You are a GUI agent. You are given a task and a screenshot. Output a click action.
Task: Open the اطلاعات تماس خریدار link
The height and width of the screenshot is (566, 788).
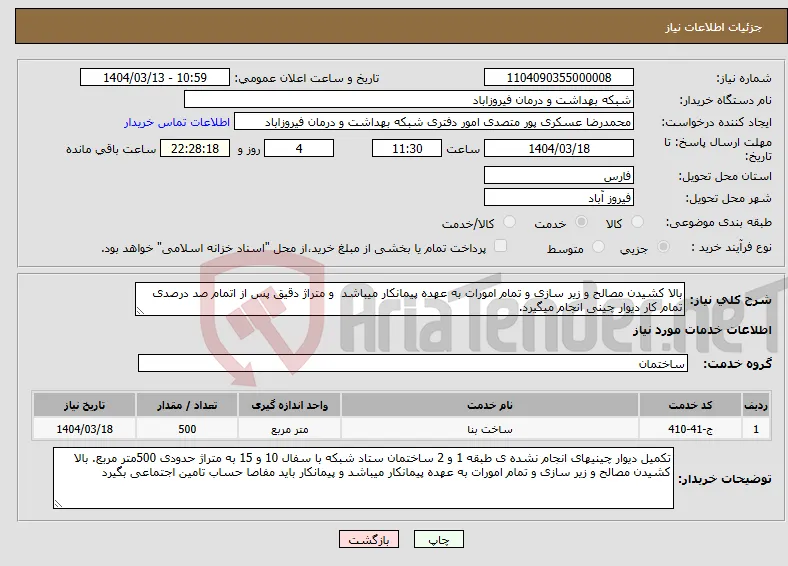(177, 122)
